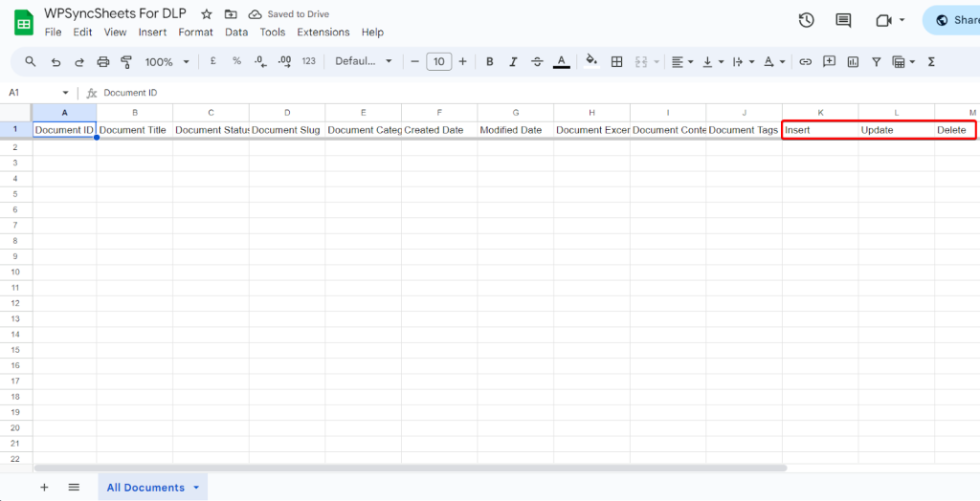980x501 pixels.
Task: Add a new sheet with plus
Action: click(44, 488)
